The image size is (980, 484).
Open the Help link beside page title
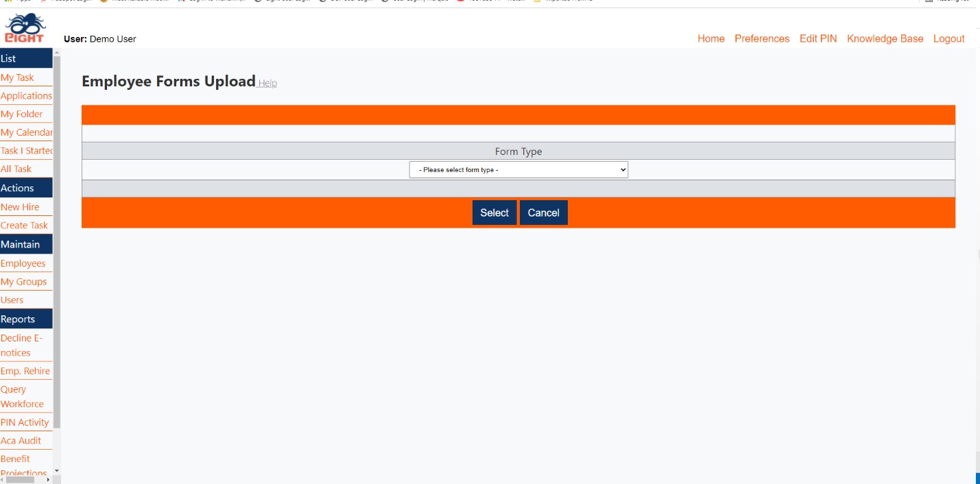267,83
